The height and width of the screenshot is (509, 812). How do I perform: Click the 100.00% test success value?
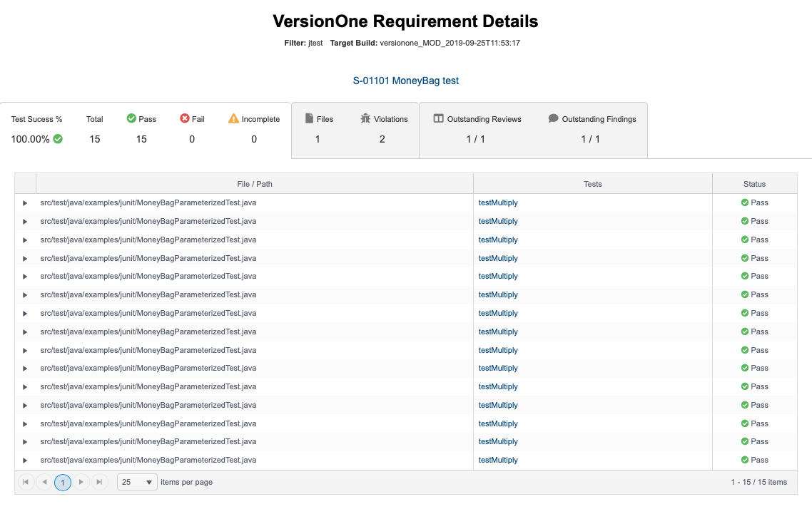tap(30, 139)
